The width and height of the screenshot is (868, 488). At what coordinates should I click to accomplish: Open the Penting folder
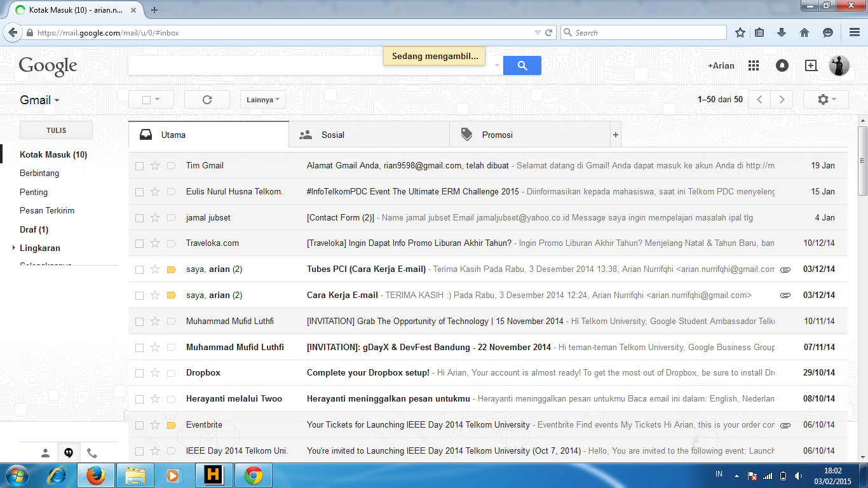[34, 192]
